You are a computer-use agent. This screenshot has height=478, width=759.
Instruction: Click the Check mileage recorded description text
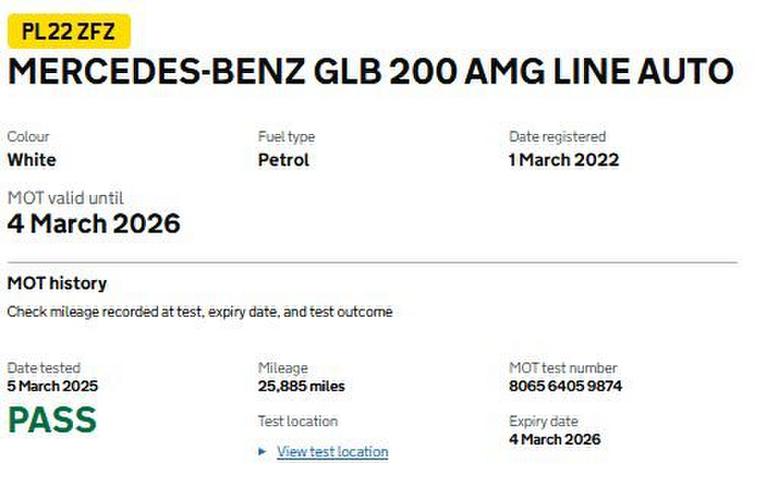(200, 312)
